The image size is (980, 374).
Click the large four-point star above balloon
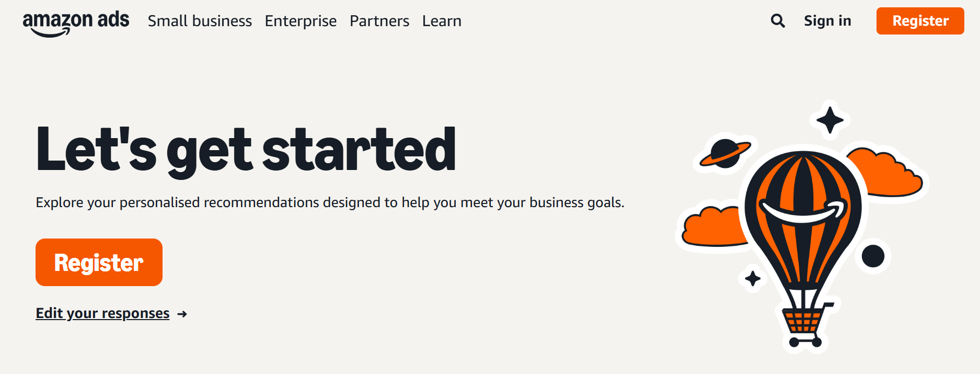pos(829,120)
